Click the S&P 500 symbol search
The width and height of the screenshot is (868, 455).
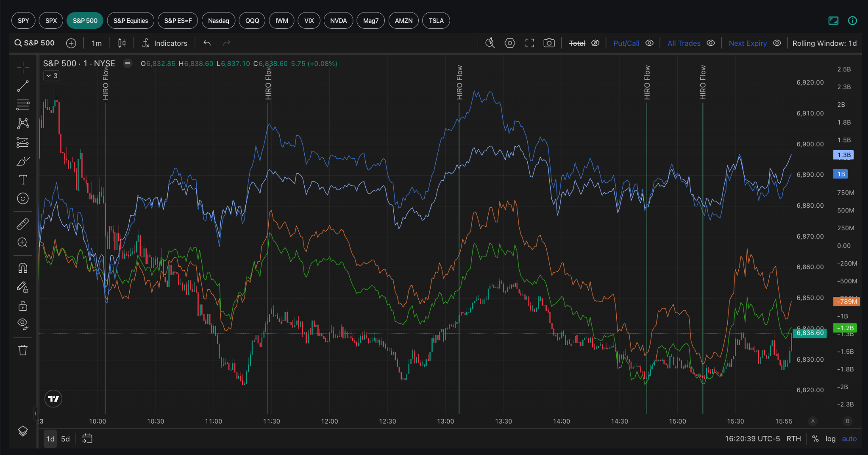click(x=35, y=43)
